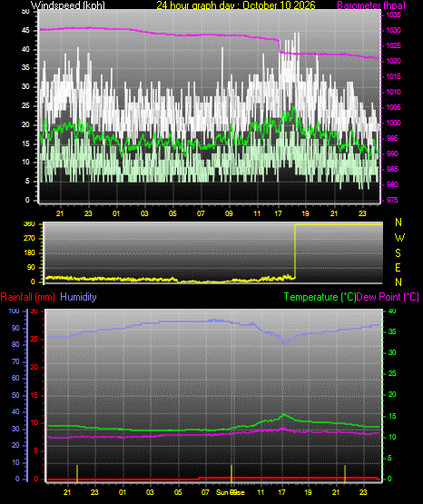Click 50 on the blue humidity axis
This screenshot has width=423, height=504.
pos(15,395)
